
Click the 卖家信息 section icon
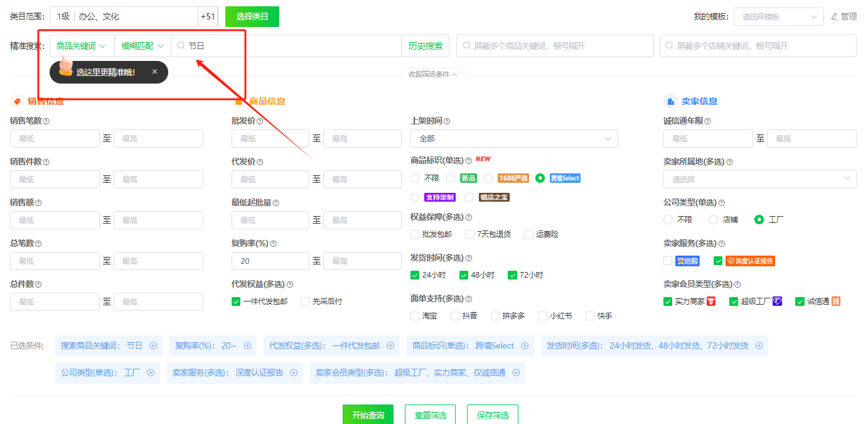pyautogui.click(x=669, y=101)
